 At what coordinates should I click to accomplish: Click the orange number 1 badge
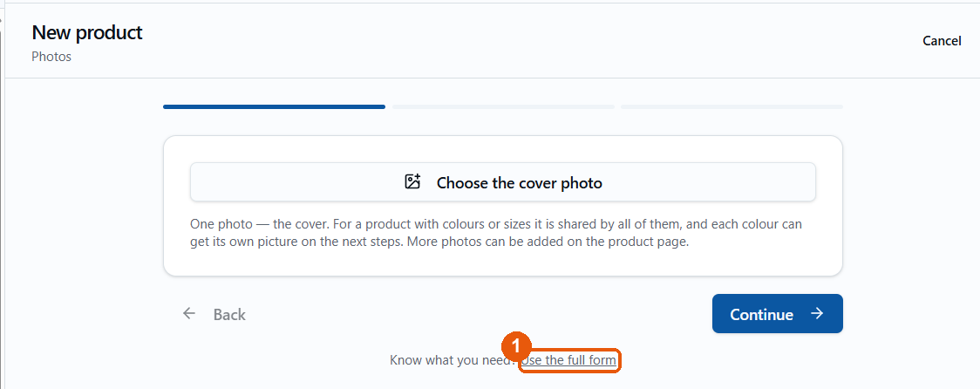click(x=516, y=346)
